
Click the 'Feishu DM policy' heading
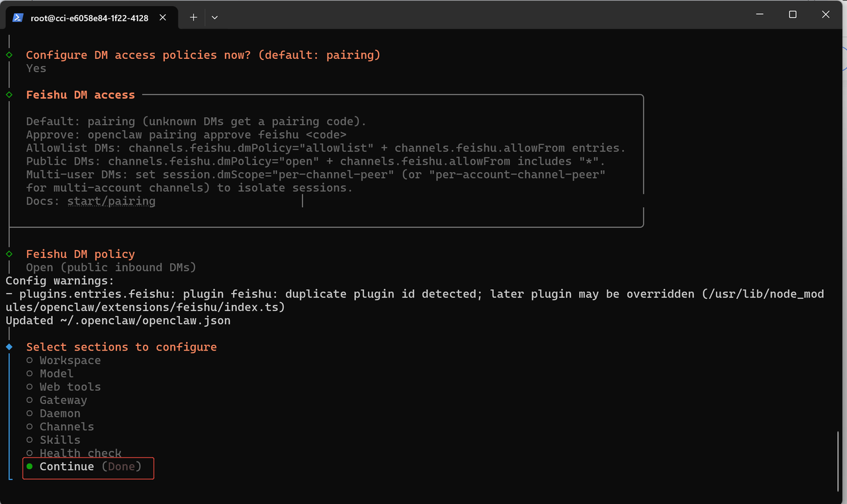pos(80,254)
